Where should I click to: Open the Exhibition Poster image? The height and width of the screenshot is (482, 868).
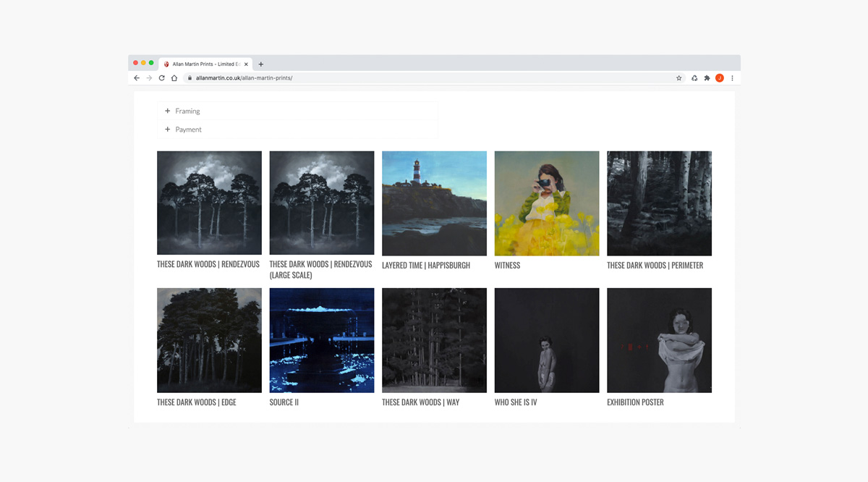[x=659, y=340]
